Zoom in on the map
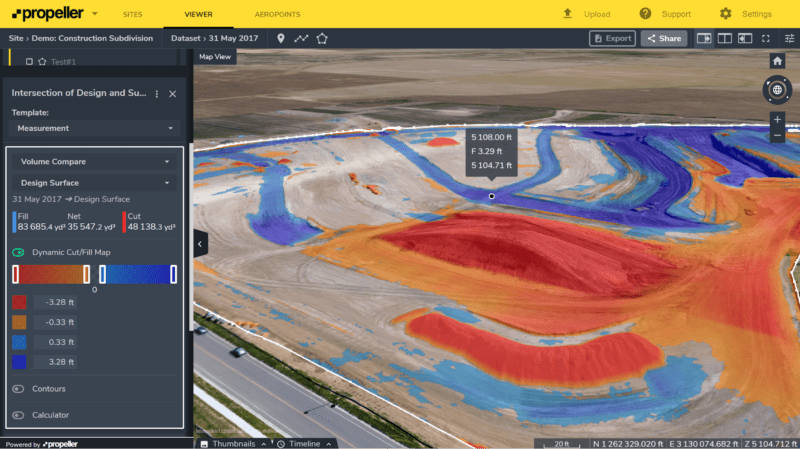The width and height of the screenshot is (800, 449). point(777,120)
